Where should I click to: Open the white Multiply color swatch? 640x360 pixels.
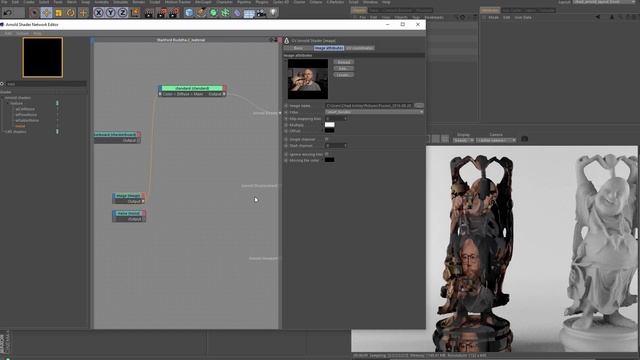coord(329,124)
